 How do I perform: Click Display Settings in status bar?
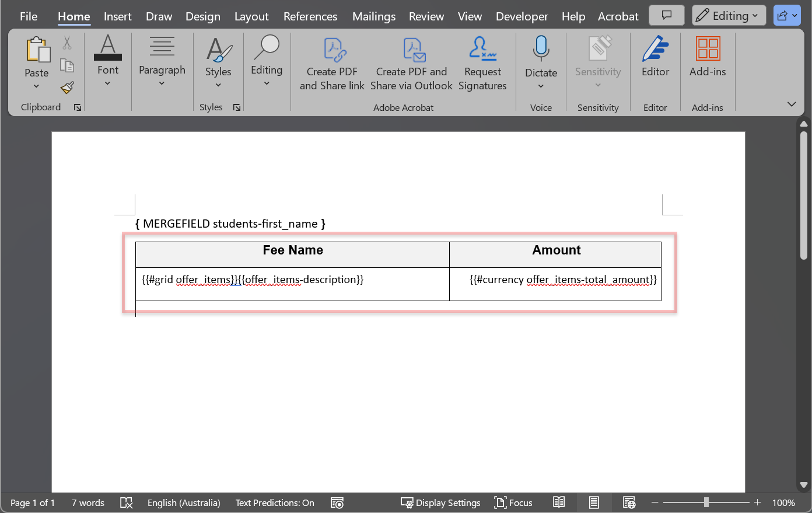(441, 502)
